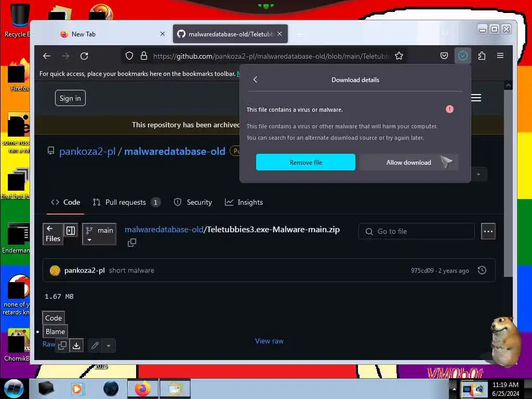The image size is (532, 399).
Task: Click pankoza2-pl author name in commit row
Action: pyautogui.click(x=85, y=270)
